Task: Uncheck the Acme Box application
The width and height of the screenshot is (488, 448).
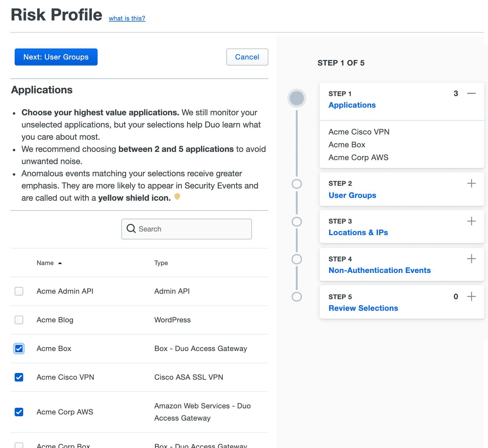Action: coord(19,349)
